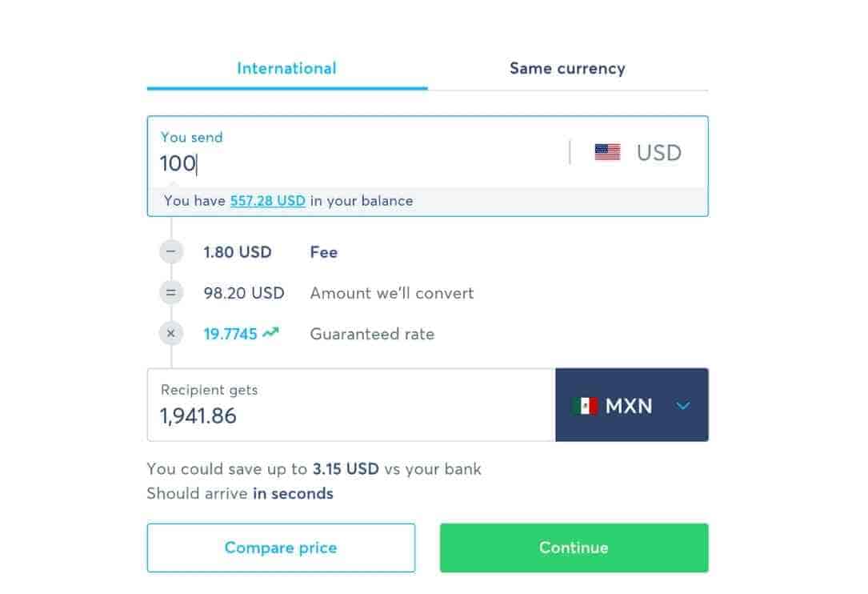Open the 557.28 USD balance link
Viewport: 868px width, 594px height.
268,201
